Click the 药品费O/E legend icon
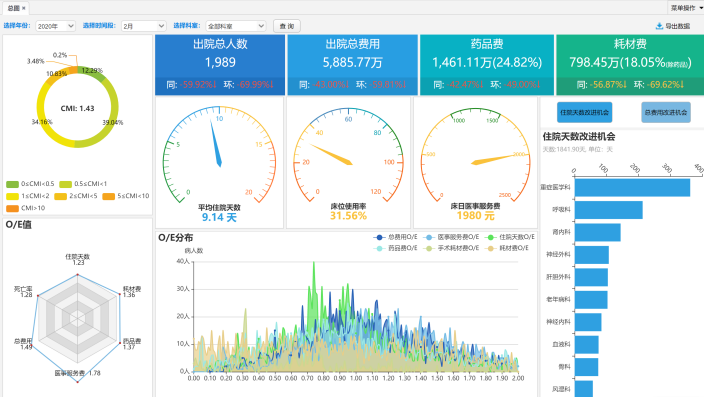The width and height of the screenshot is (704, 397). tap(379, 248)
